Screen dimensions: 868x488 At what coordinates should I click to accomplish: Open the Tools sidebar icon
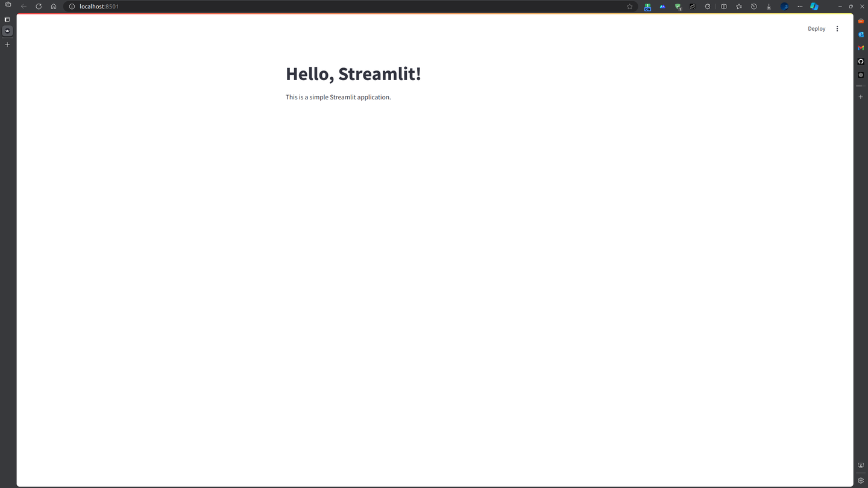coord(861,20)
